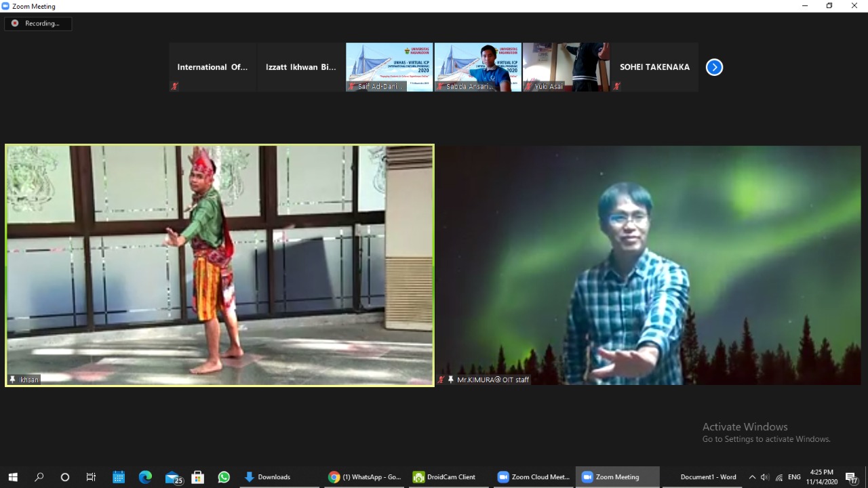Select the International Of... participant tile
Screen dimensions: 868x488
[x=212, y=67]
